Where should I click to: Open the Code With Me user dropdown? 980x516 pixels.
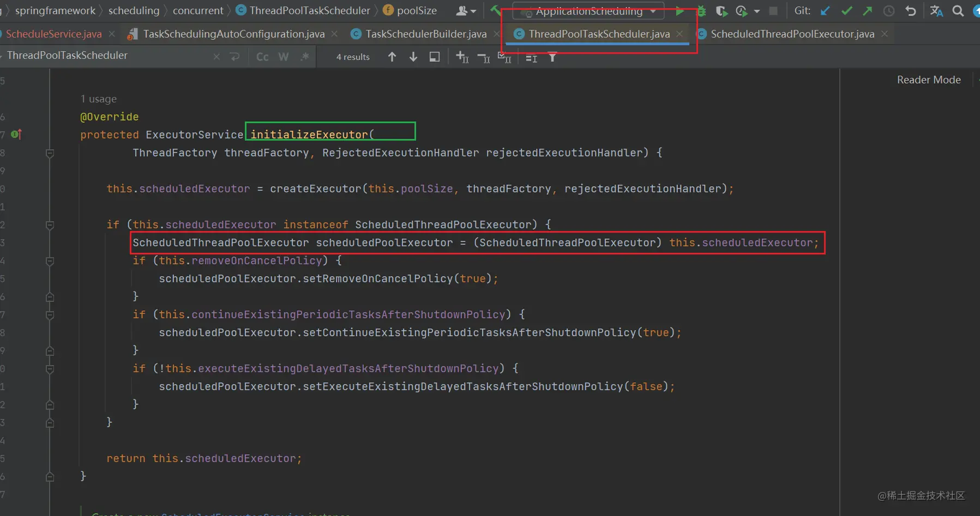coord(466,11)
